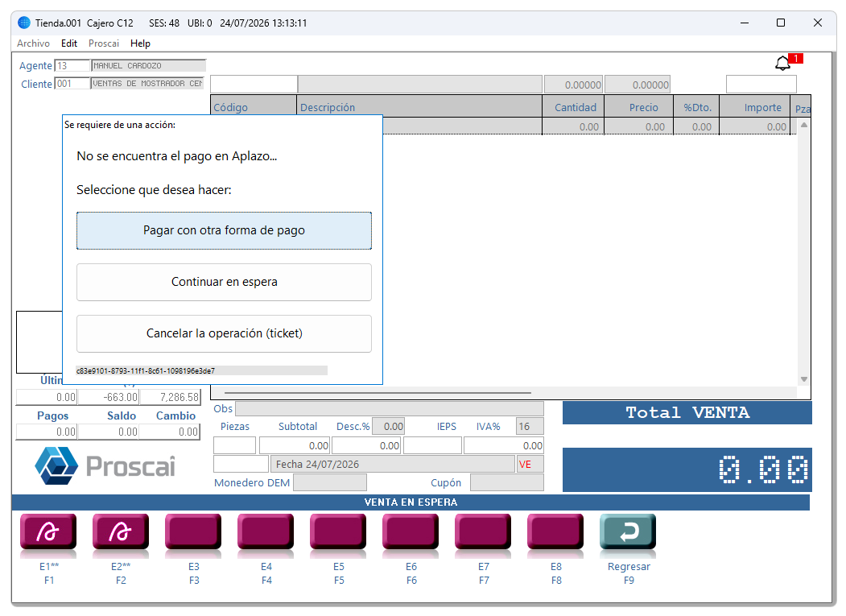The height and width of the screenshot is (616, 846).
Task: Click the VE code next to Fecha
Action: pos(530,465)
